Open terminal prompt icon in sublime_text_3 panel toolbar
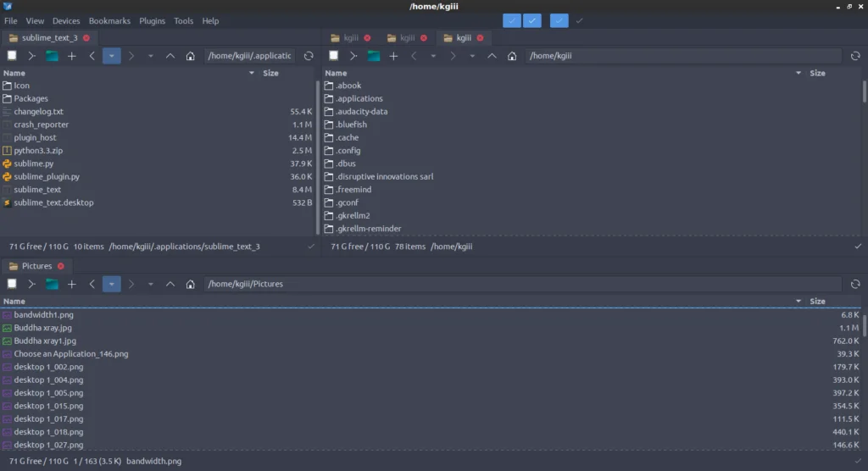The image size is (868, 471). tap(31, 55)
